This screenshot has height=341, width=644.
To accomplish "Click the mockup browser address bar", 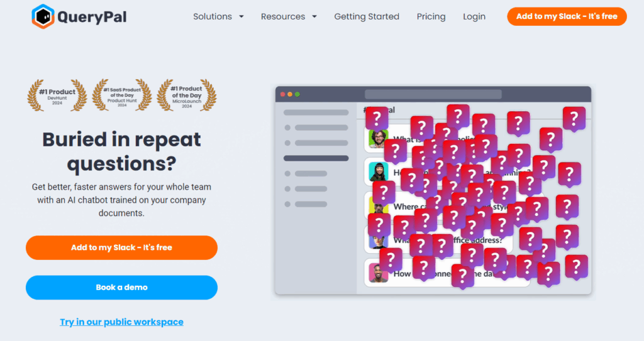I will coord(433,94).
